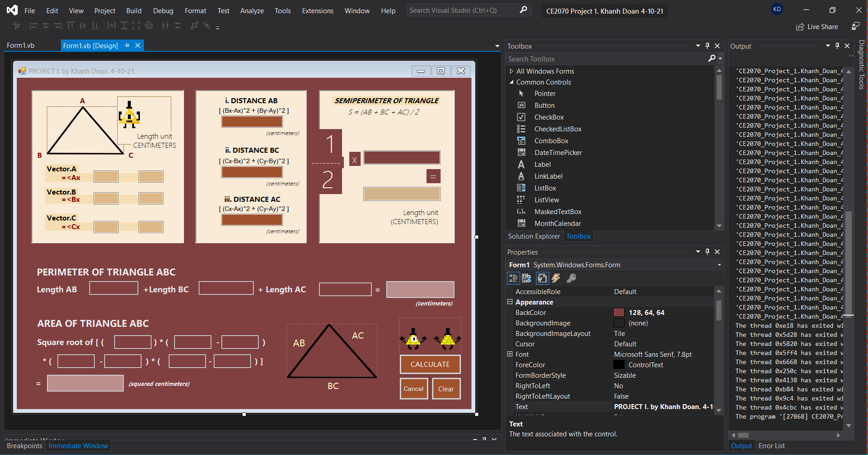Select the MaskedTextBox control in Toolbox
868x455 pixels.
point(558,212)
